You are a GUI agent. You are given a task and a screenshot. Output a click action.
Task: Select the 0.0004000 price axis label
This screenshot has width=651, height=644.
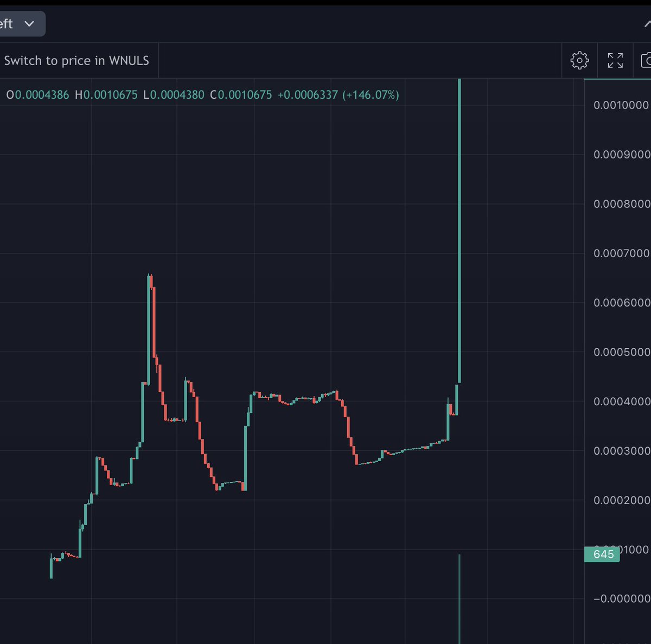(622, 401)
